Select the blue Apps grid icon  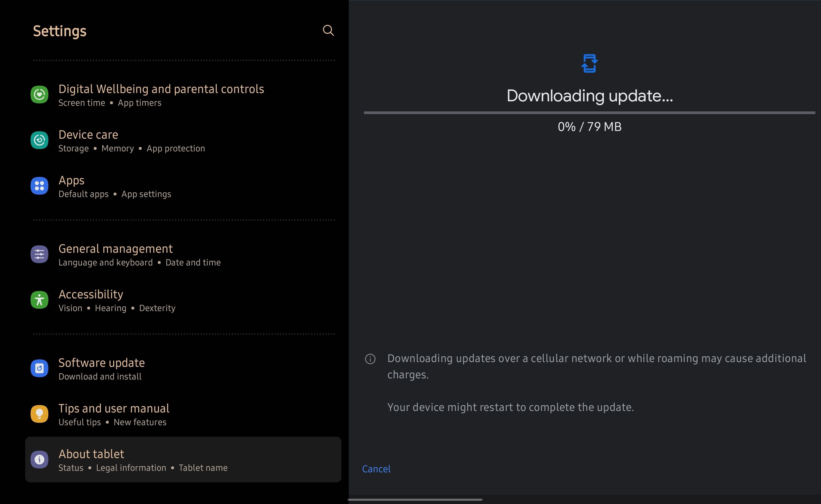[39, 186]
